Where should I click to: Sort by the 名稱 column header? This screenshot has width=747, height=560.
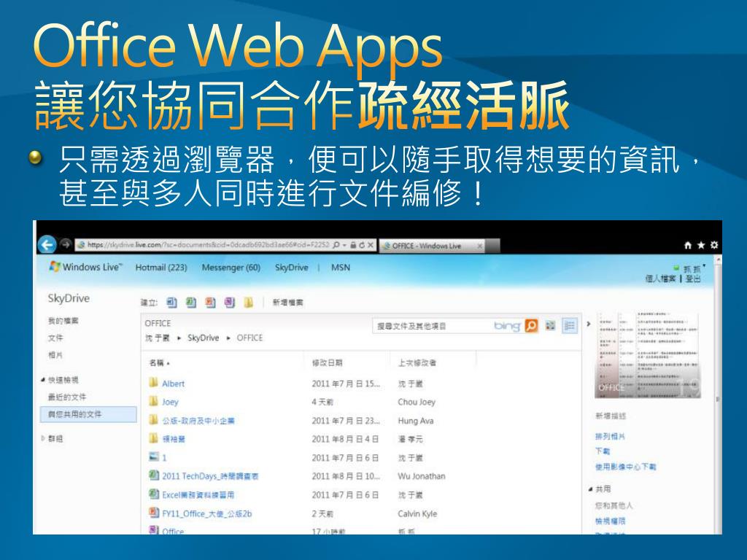coord(160,363)
